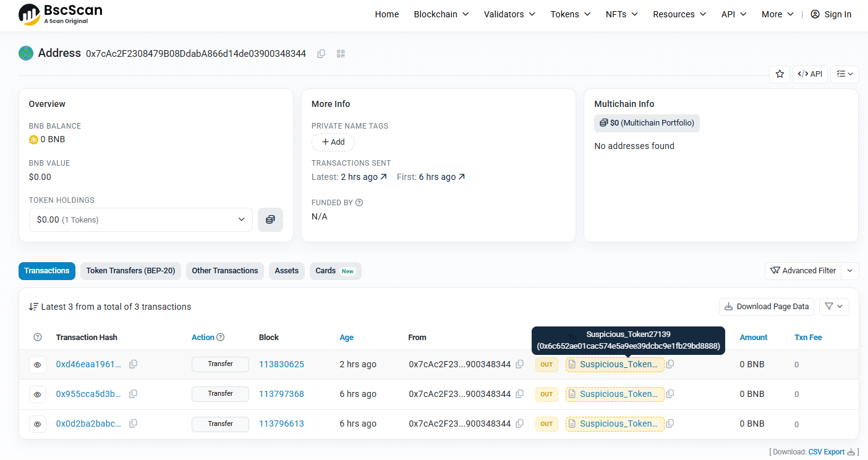Viewport: 868px width, 460px height.
Task: Click the Txn Fee column header
Action: click(808, 338)
